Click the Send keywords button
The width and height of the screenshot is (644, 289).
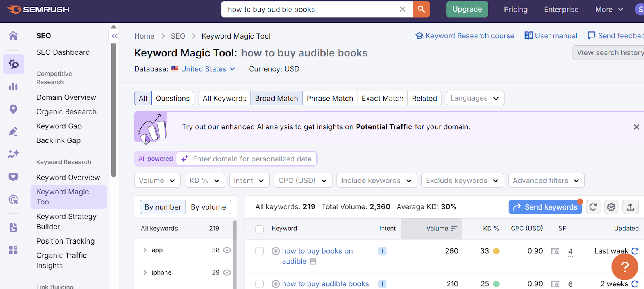tap(545, 207)
